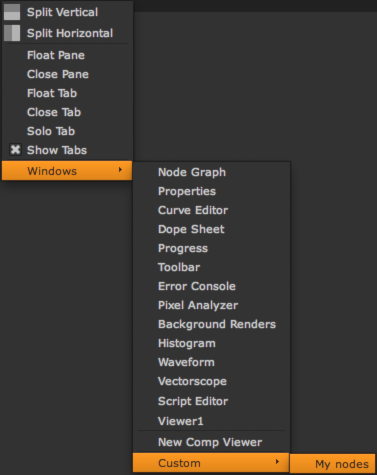Open the Custom submenu item
Screen dimensions: 377x475
(x=211, y=463)
